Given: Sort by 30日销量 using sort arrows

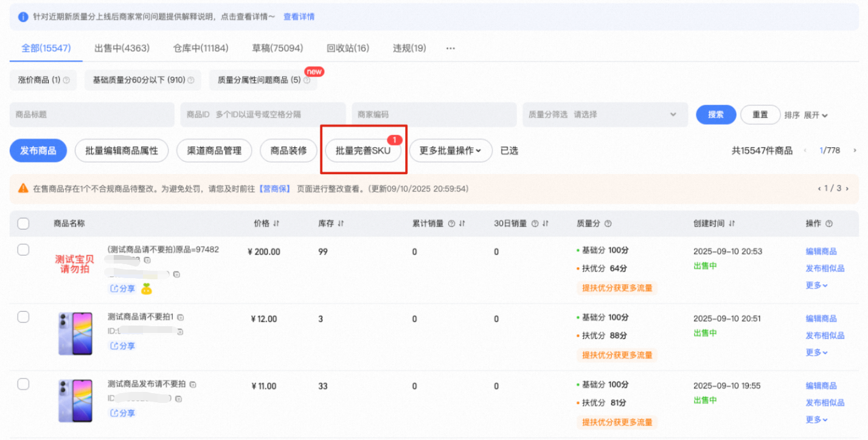Looking at the screenshot, I should coord(545,224).
